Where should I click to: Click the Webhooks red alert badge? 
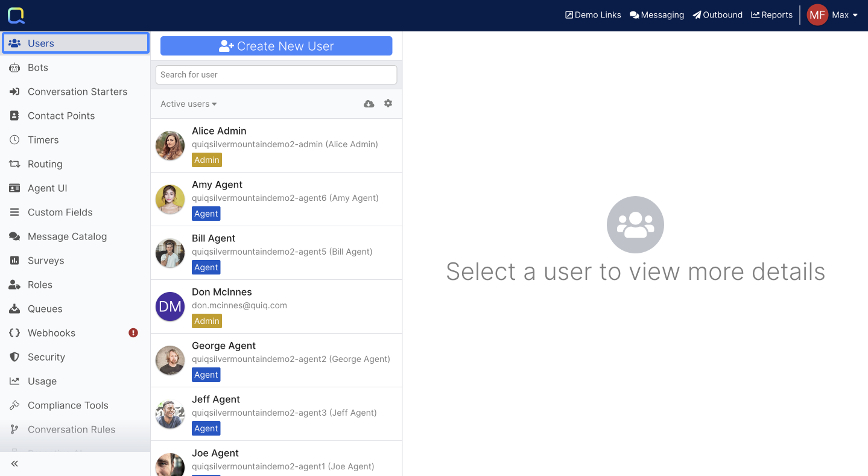pos(133,333)
